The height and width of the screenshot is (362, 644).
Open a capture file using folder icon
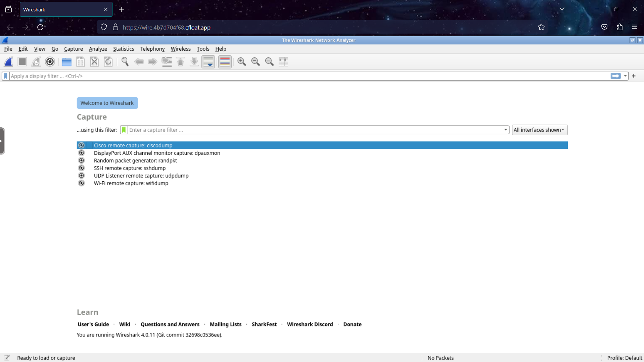coord(67,62)
